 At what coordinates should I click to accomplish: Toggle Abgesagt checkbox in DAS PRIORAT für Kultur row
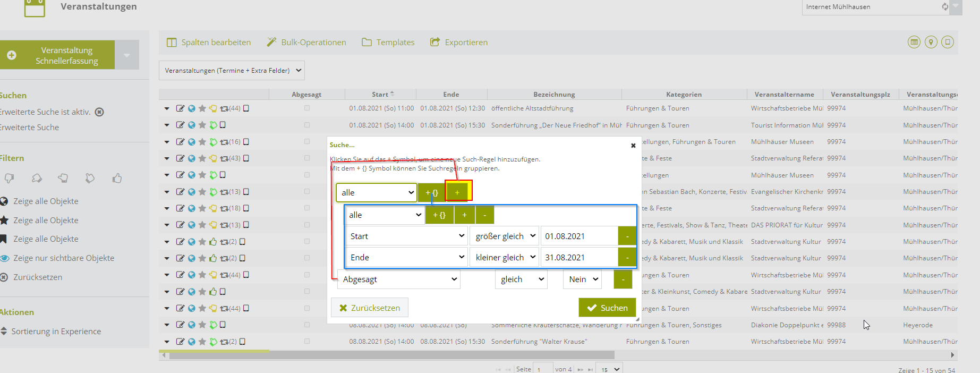point(307,225)
